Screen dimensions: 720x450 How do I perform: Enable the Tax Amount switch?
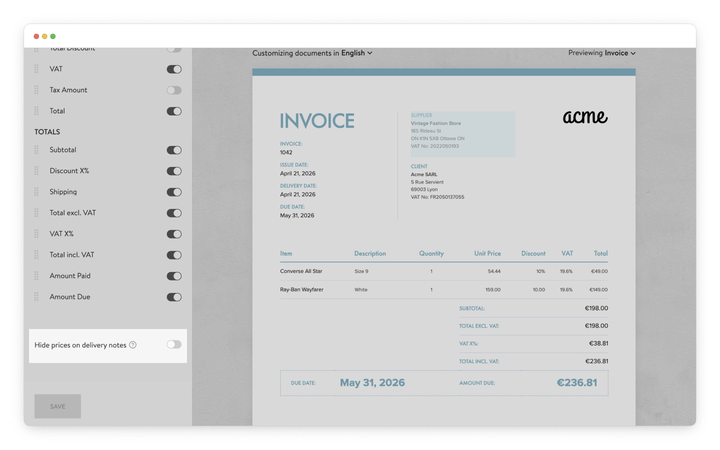pos(174,90)
